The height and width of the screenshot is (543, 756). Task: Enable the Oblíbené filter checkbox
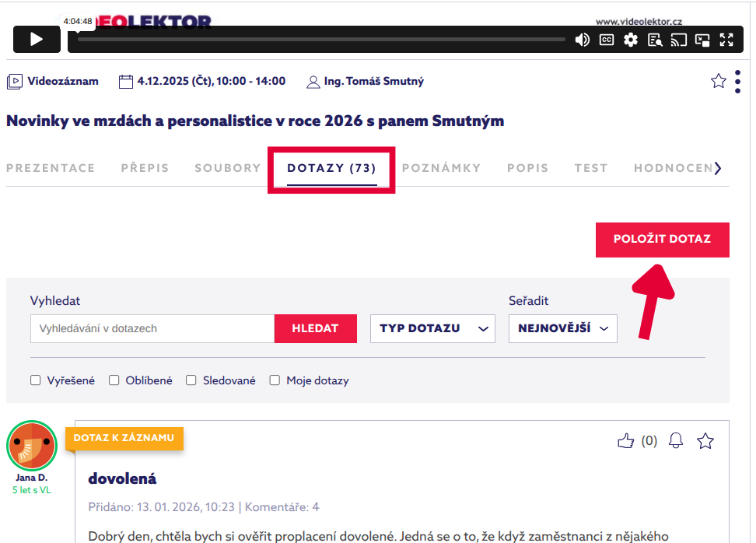tap(114, 380)
